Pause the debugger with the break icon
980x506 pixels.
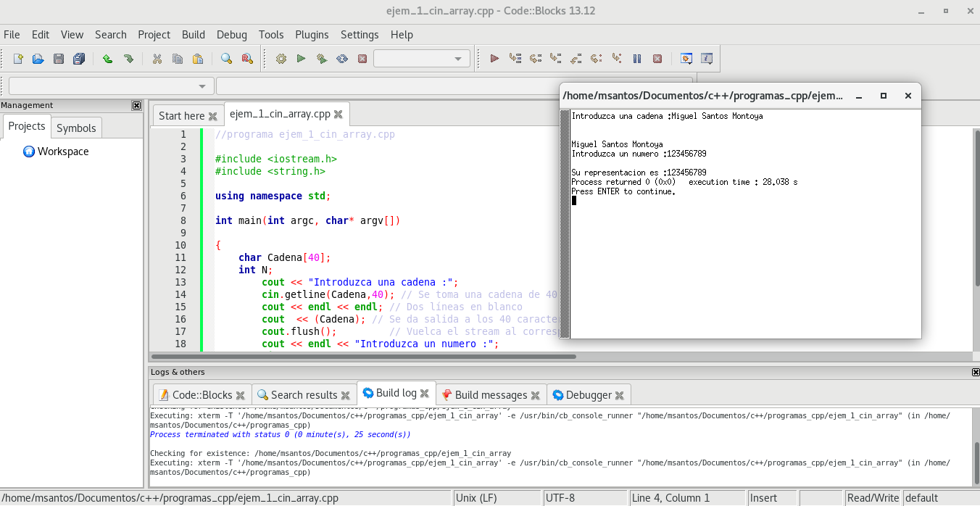coord(637,59)
